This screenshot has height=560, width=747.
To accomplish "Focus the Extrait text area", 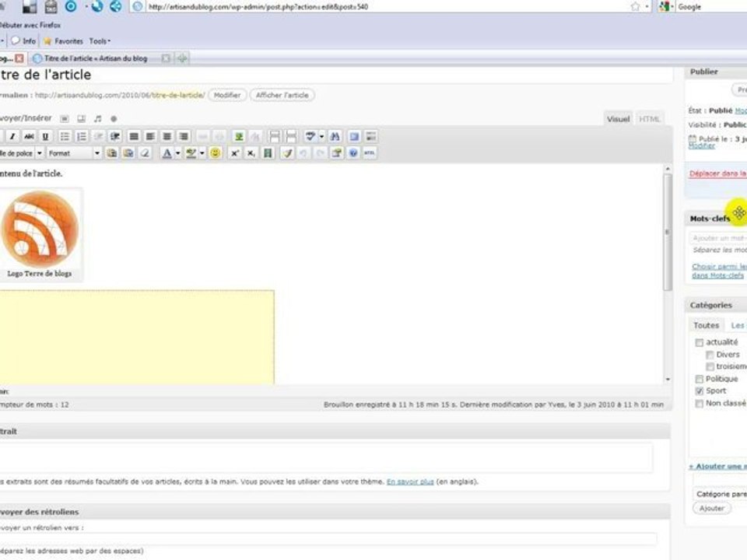I will pos(326,457).
